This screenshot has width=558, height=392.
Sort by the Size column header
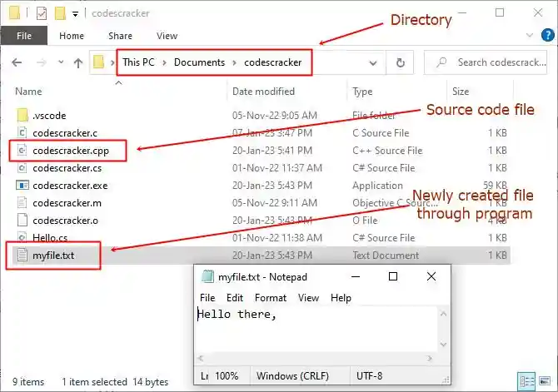461,92
